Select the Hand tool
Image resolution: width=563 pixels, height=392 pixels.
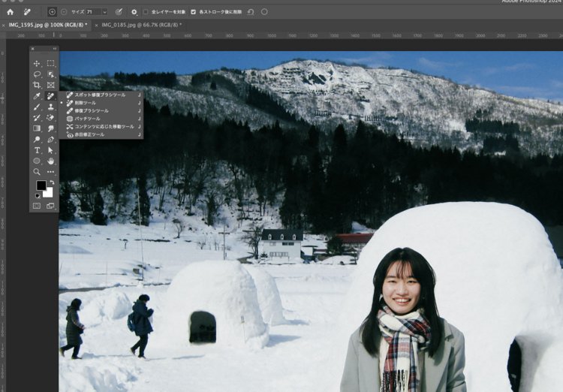tap(50, 161)
